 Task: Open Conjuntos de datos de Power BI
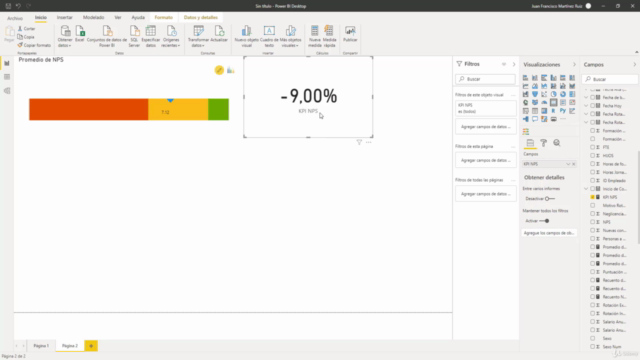coord(107,36)
